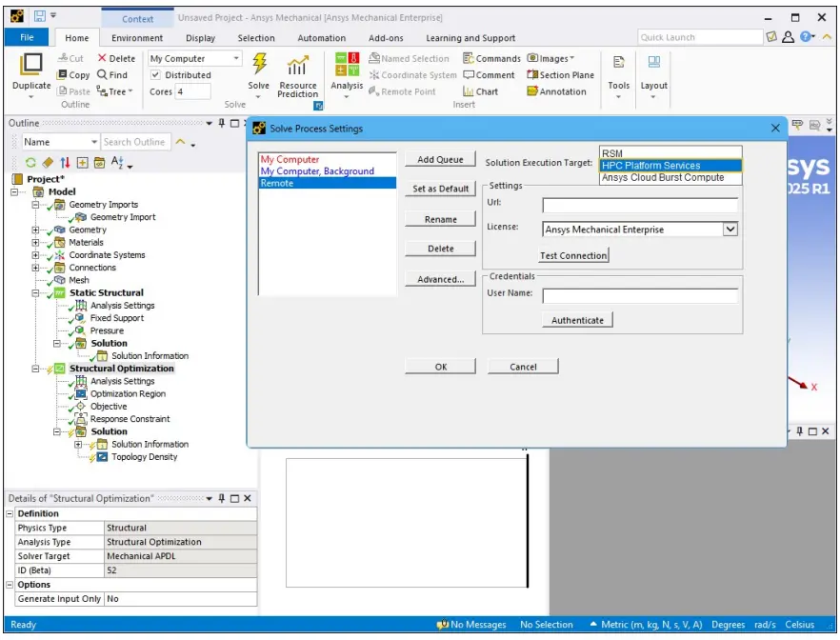Open the Name filter dropdown in Outline
This screenshot has width=840, height=640.
[94, 142]
